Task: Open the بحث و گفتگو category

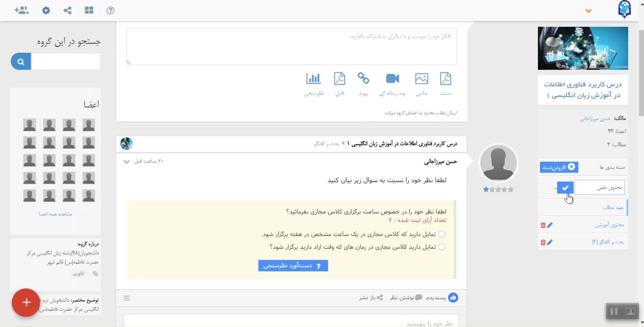Action: [x=608, y=242]
